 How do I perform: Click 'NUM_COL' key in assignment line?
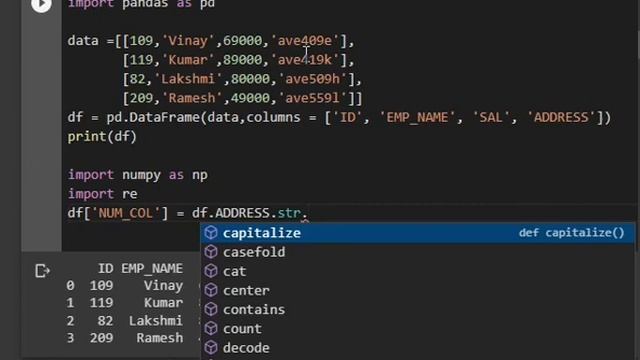click(126, 213)
